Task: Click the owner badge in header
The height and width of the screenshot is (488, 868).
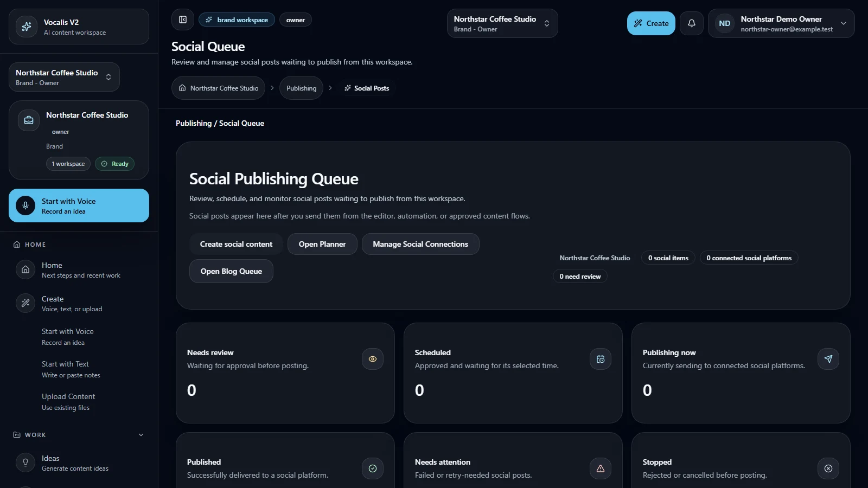Action: (x=296, y=20)
